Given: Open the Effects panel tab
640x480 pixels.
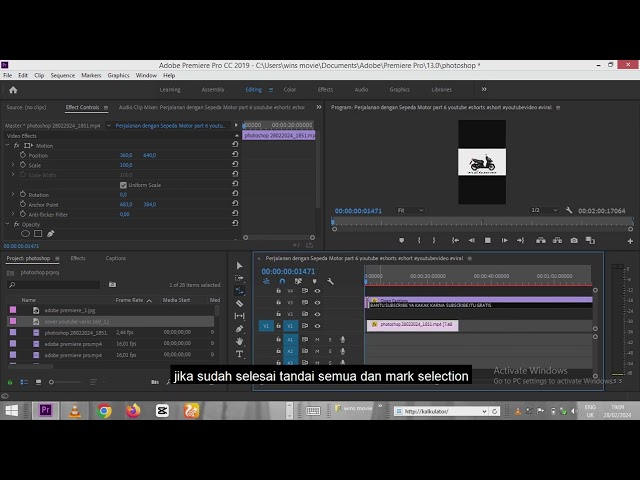Looking at the screenshot, I should (78, 258).
